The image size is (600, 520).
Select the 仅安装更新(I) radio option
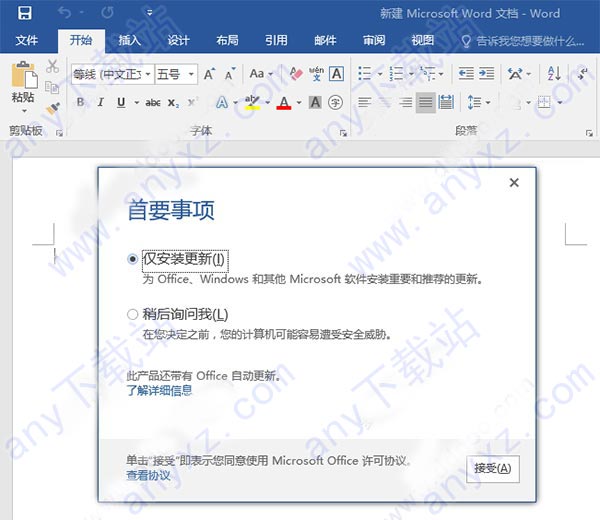click(x=132, y=259)
